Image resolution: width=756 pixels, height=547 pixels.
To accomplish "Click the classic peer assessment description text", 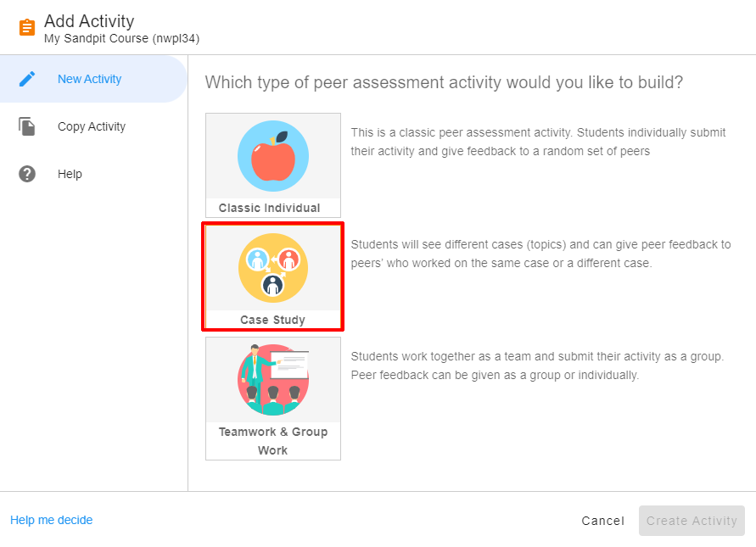I will 538,142.
